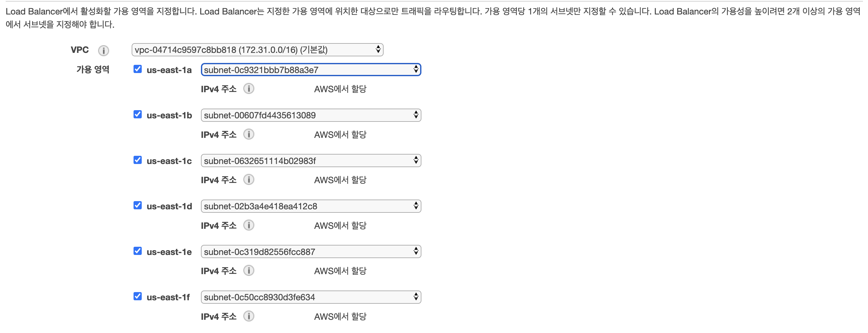Image resolution: width=868 pixels, height=333 pixels.
Task: Click IPv4 info icon under us-east-1d
Action: (x=249, y=225)
